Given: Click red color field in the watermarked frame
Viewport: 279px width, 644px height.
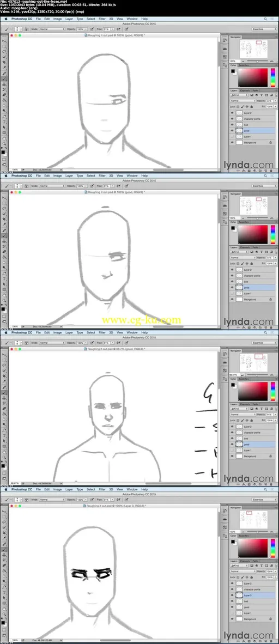Looking at the screenshot, I should coord(253,234).
